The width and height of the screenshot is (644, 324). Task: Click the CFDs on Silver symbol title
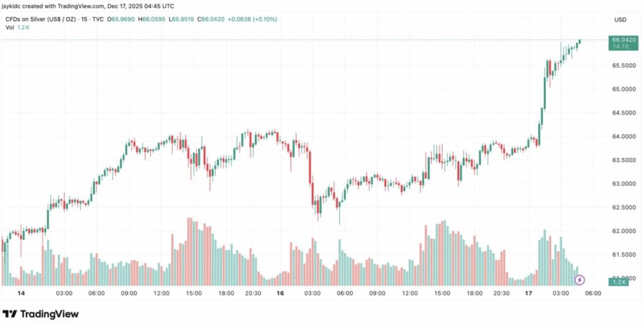42,19
